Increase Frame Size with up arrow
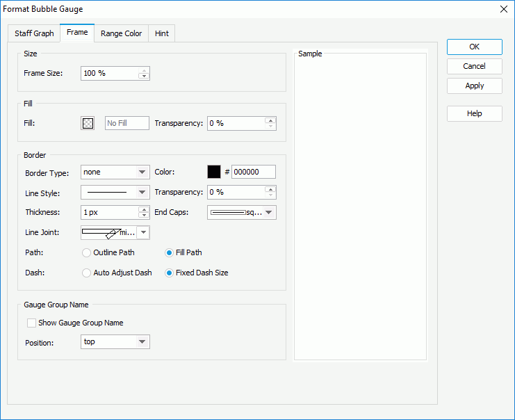Image resolution: width=515 pixels, height=420 pixels. coord(144,70)
